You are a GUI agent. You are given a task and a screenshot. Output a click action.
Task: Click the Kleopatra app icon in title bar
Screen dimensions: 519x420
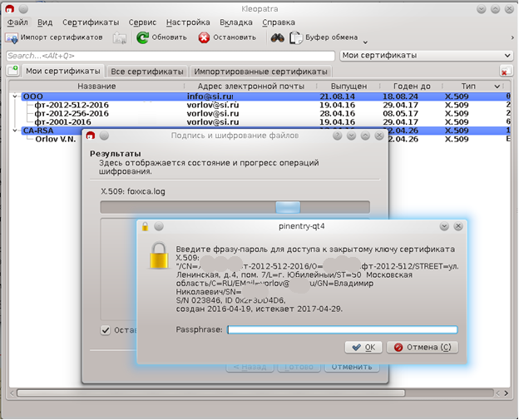tap(10, 9)
